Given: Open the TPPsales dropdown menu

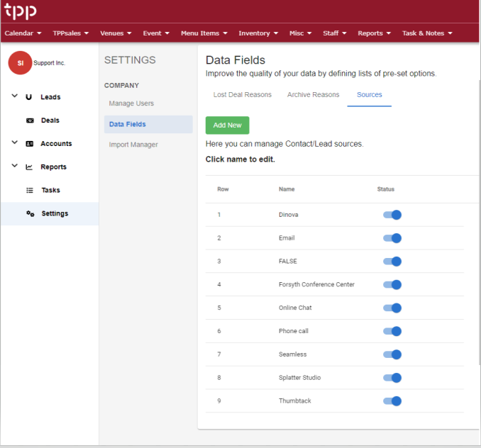Looking at the screenshot, I should [70, 33].
